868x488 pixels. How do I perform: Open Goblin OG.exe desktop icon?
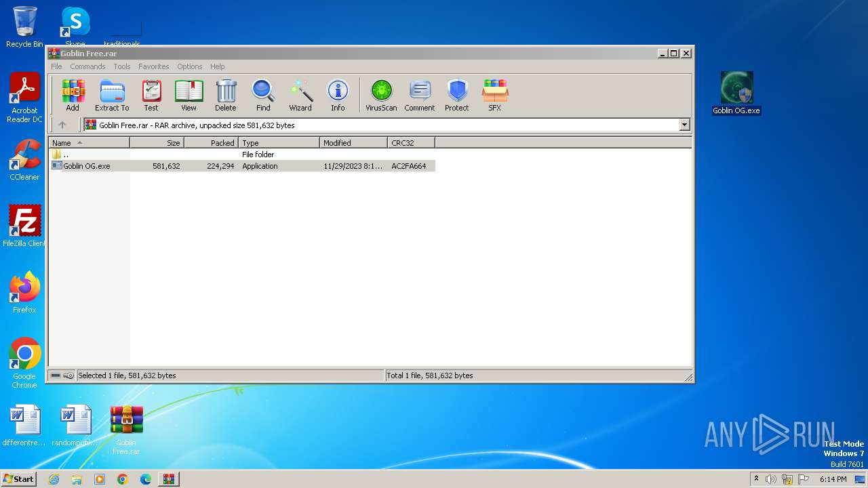(736, 94)
